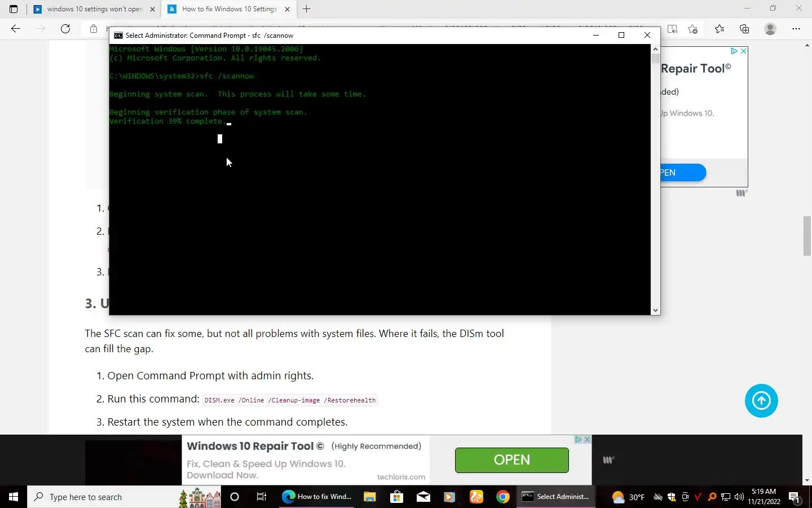This screenshot has height=508, width=812.
Task: Open immersive reader icon in address bar
Action: pos(672,29)
